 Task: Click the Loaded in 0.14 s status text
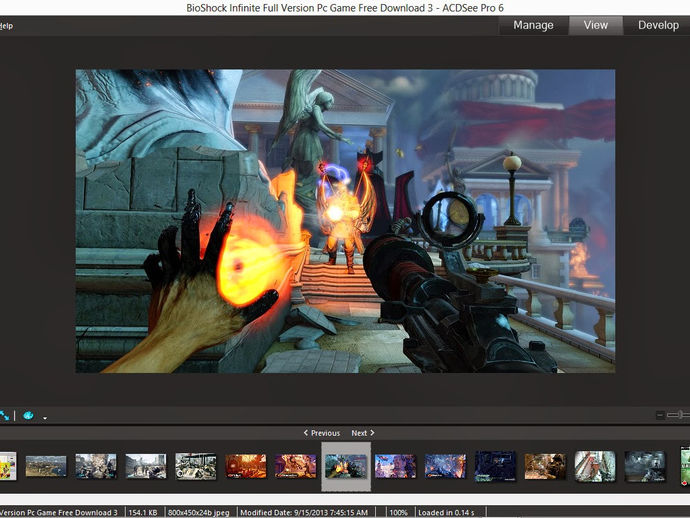[x=446, y=512]
